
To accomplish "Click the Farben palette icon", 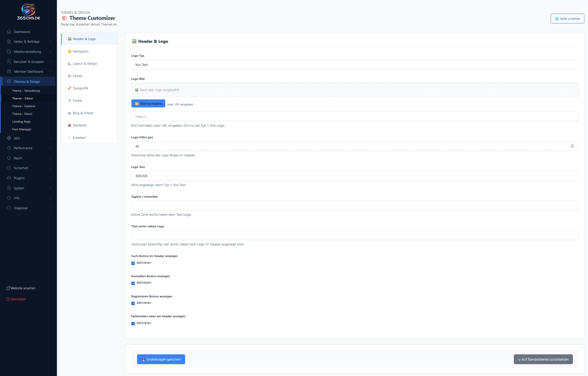I will coord(69,76).
